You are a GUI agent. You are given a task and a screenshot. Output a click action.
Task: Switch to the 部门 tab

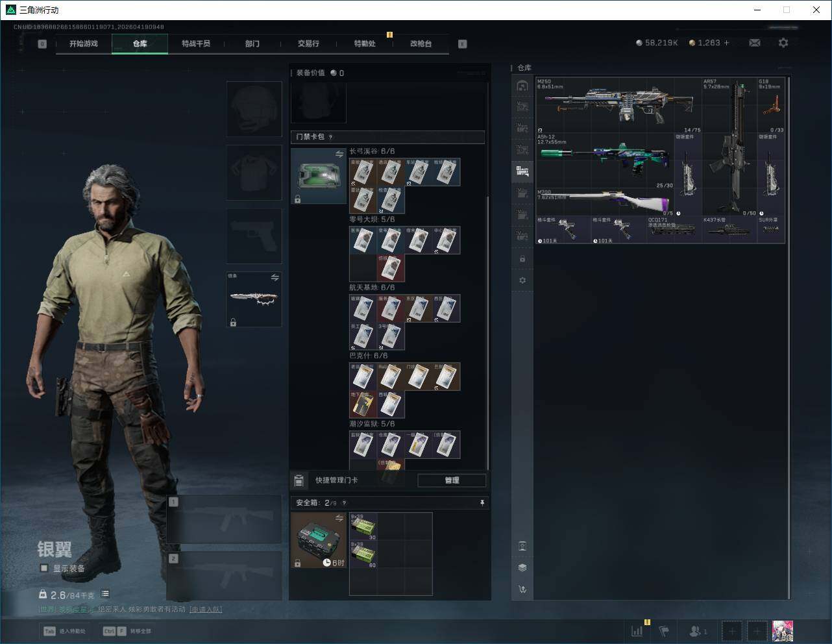click(252, 43)
